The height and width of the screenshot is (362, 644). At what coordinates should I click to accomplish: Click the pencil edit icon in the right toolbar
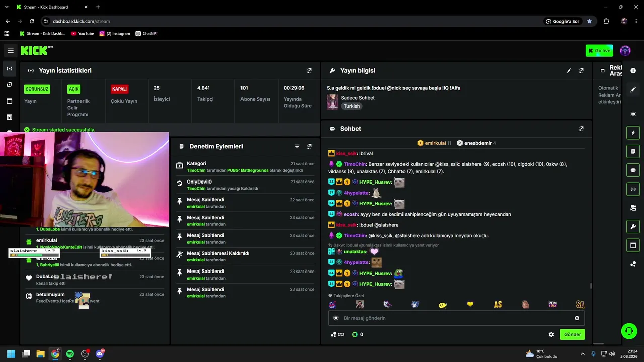pyautogui.click(x=633, y=89)
